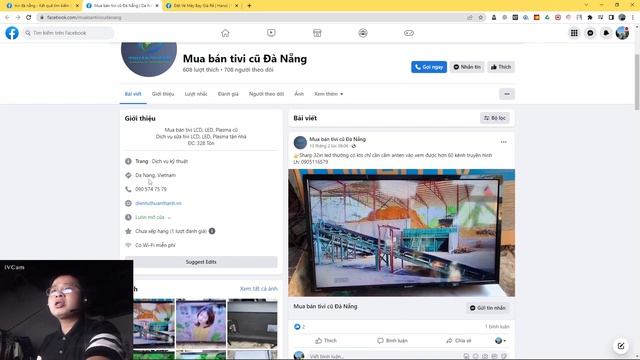Click the Nhắn tin message button
Viewport: 640px width, 360px height.
(467, 67)
